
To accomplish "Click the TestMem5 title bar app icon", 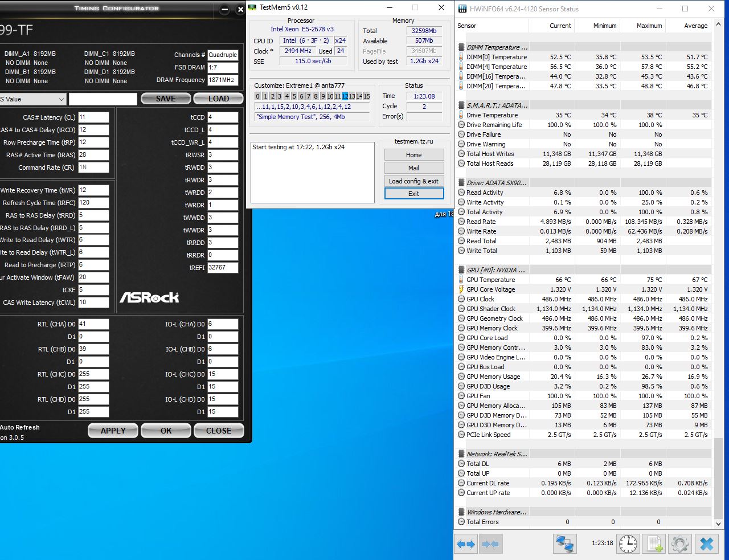I will tap(252, 7).
